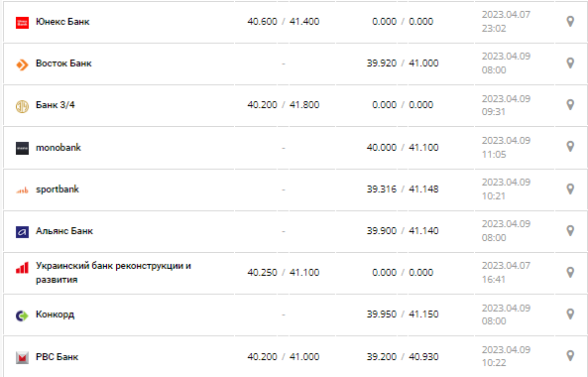588x377 pixels.
Task: Open the Восток Банк link
Action: (63, 63)
